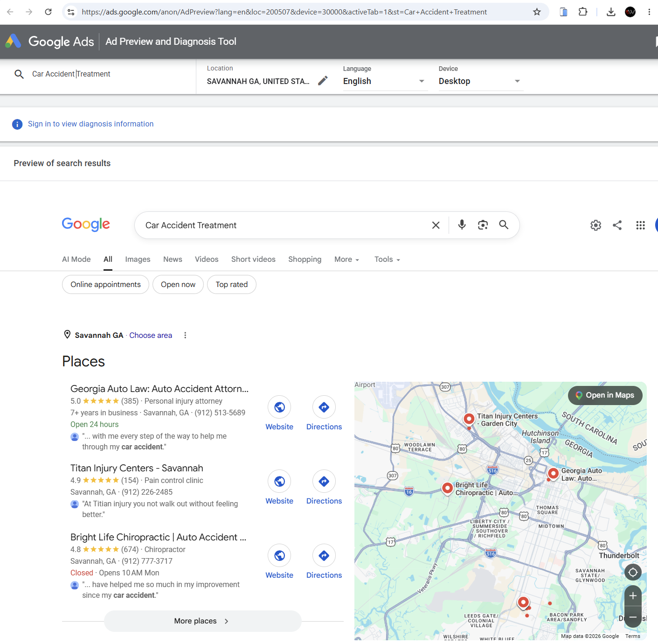
Task: Filter by Open now chip
Action: click(178, 285)
